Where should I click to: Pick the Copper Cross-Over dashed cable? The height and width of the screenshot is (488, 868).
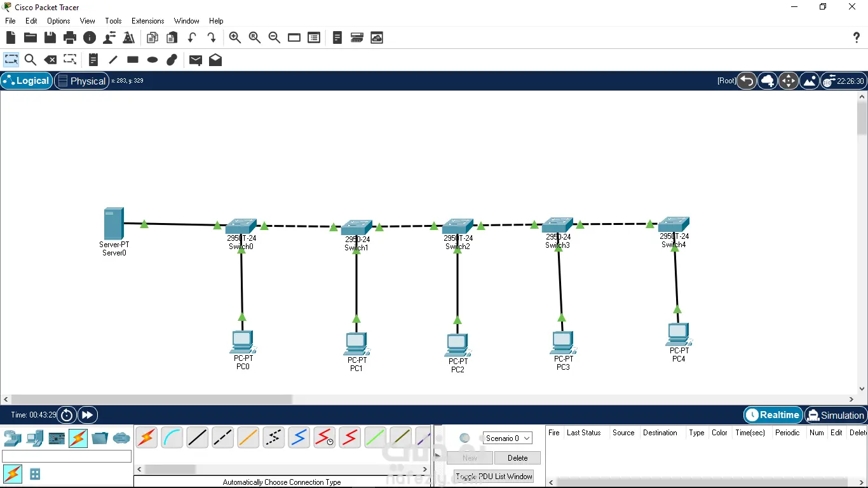[223, 437]
